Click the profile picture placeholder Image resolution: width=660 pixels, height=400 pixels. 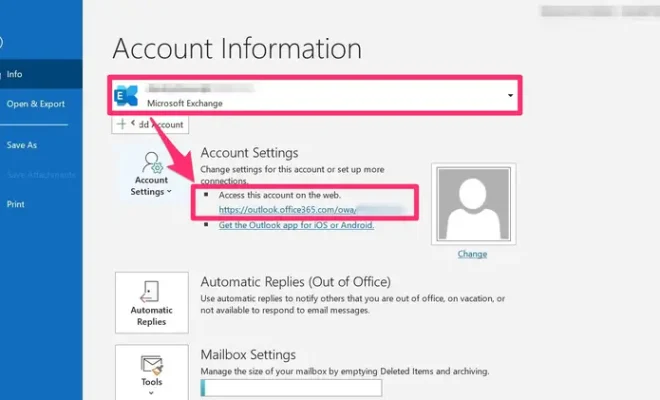pos(474,204)
